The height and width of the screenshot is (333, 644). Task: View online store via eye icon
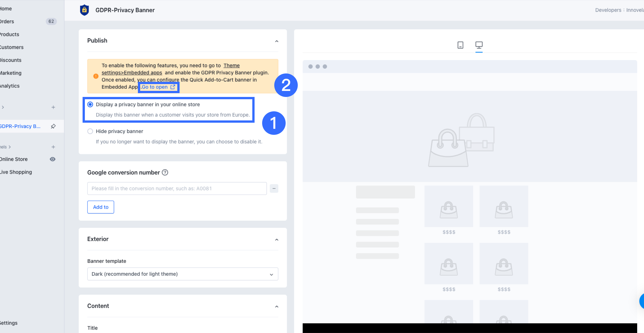coord(53,159)
